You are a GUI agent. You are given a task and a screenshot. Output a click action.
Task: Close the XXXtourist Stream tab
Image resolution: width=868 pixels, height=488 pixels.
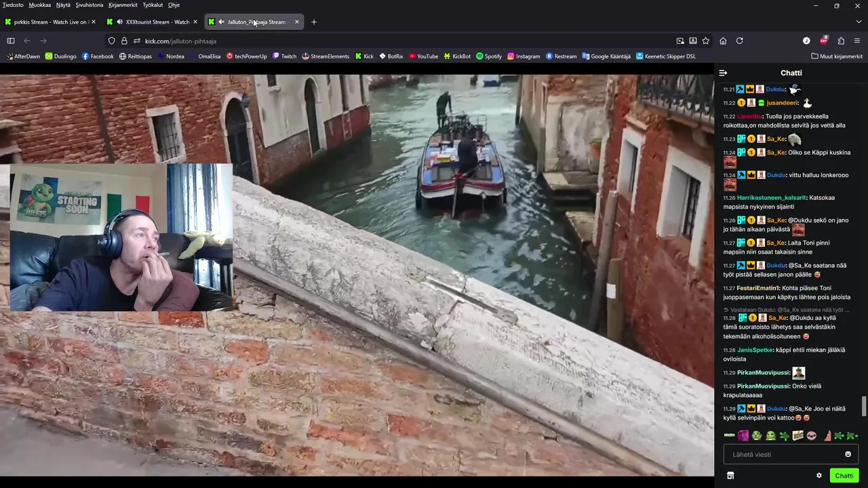(195, 22)
